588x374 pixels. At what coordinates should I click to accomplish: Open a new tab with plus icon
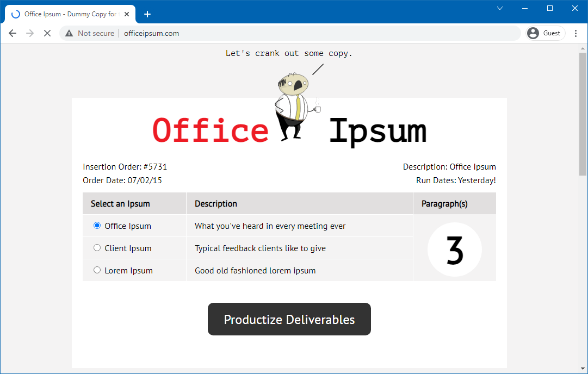[x=147, y=14]
